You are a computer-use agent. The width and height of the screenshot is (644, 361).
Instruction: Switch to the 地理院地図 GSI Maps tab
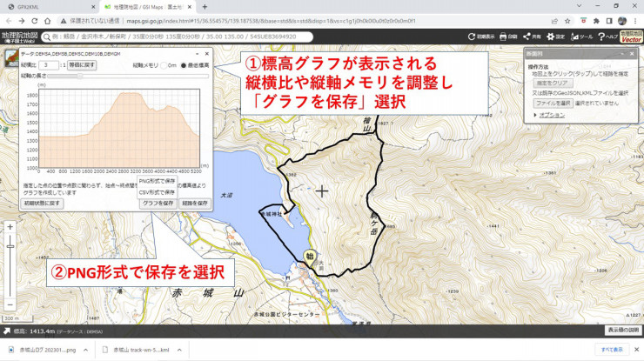pos(147,7)
